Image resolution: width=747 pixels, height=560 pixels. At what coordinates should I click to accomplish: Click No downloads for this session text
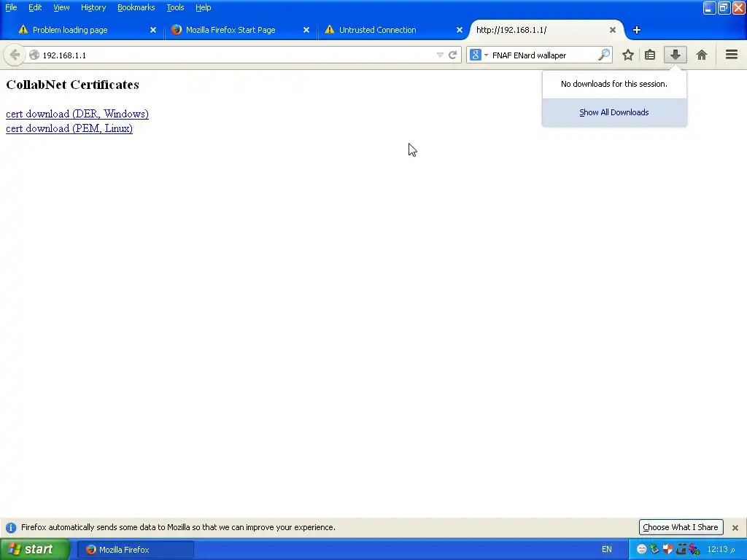(614, 84)
